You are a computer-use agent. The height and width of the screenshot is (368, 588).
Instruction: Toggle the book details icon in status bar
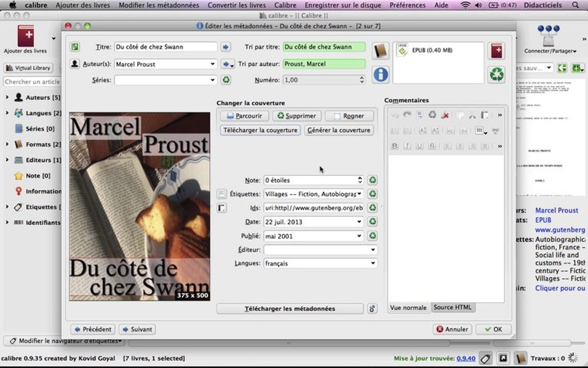521,358
